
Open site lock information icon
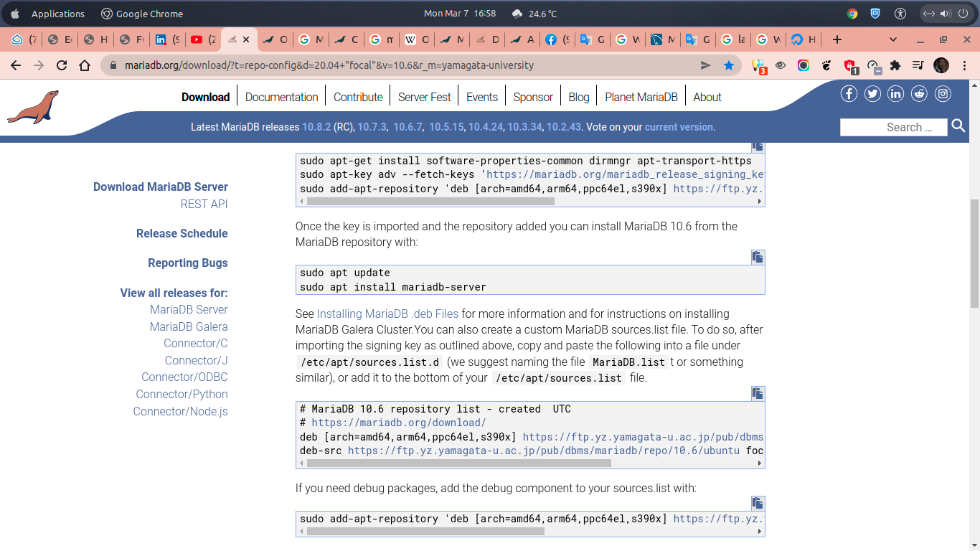tap(113, 65)
